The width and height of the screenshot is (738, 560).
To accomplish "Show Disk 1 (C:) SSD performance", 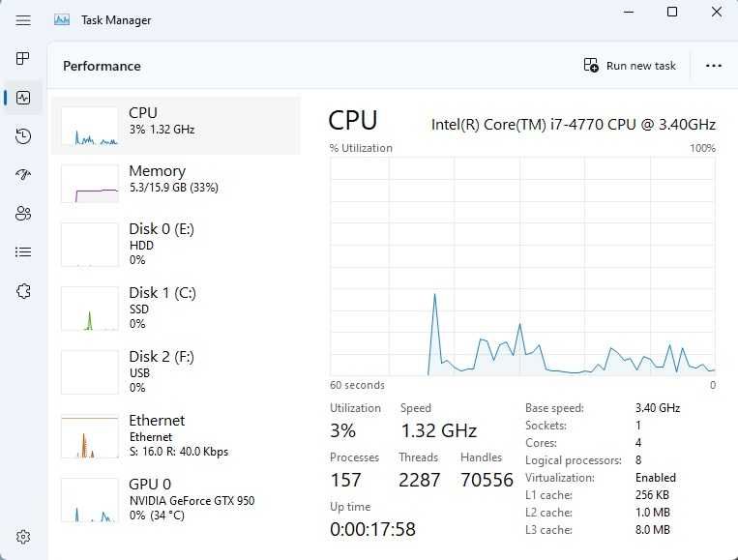I will click(x=175, y=308).
